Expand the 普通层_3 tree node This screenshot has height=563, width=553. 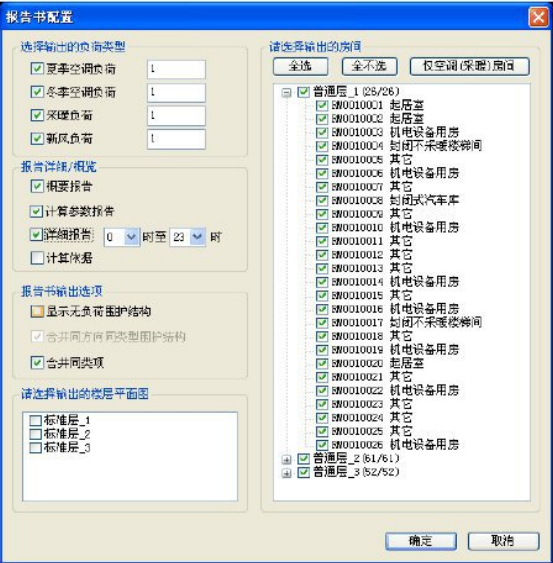pos(286,473)
